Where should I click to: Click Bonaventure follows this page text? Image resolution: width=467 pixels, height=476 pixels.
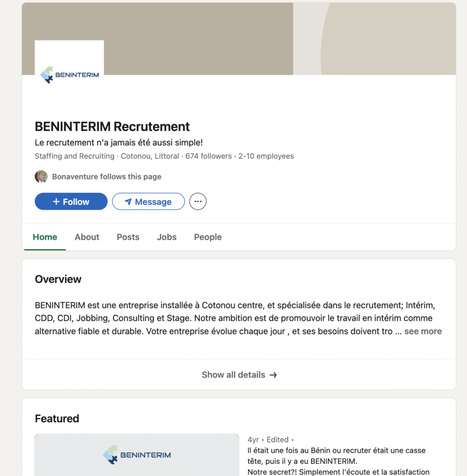[106, 177]
